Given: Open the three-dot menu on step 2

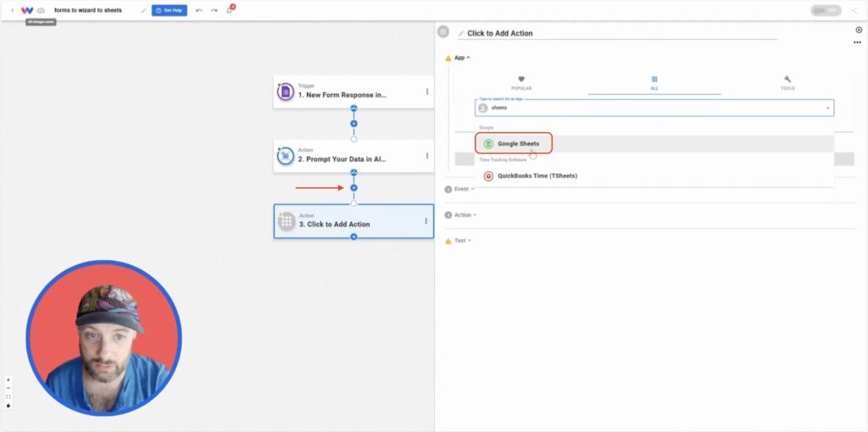Looking at the screenshot, I should pos(427,156).
